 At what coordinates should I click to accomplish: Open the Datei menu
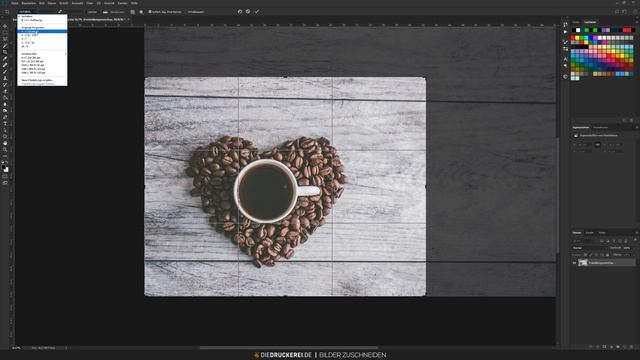pos(15,3)
